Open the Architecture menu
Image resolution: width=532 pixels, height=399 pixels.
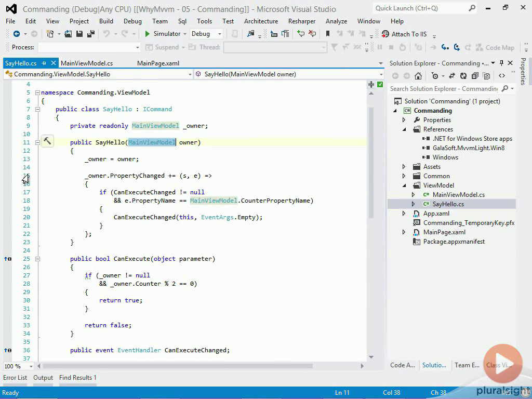tap(261, 21)
